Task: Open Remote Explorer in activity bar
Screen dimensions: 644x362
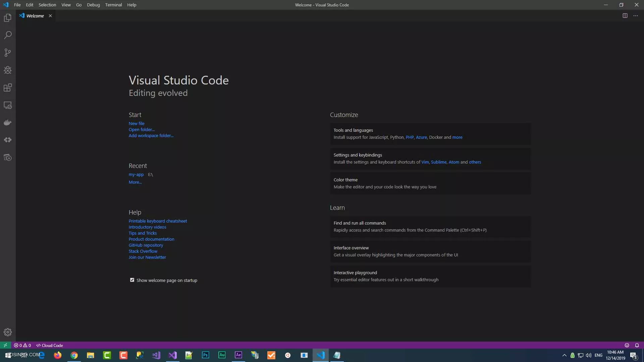Action: click(x=8, y=105)
